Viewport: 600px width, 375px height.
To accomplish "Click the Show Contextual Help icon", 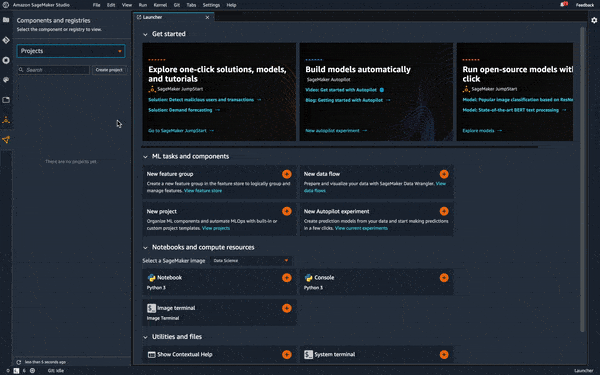I will pos(151,355).
